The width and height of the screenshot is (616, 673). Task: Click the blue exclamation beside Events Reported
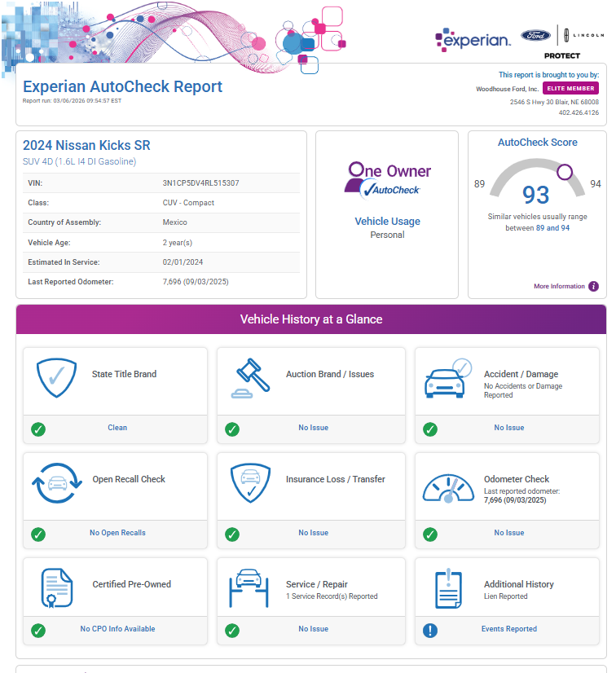point(430,630)
